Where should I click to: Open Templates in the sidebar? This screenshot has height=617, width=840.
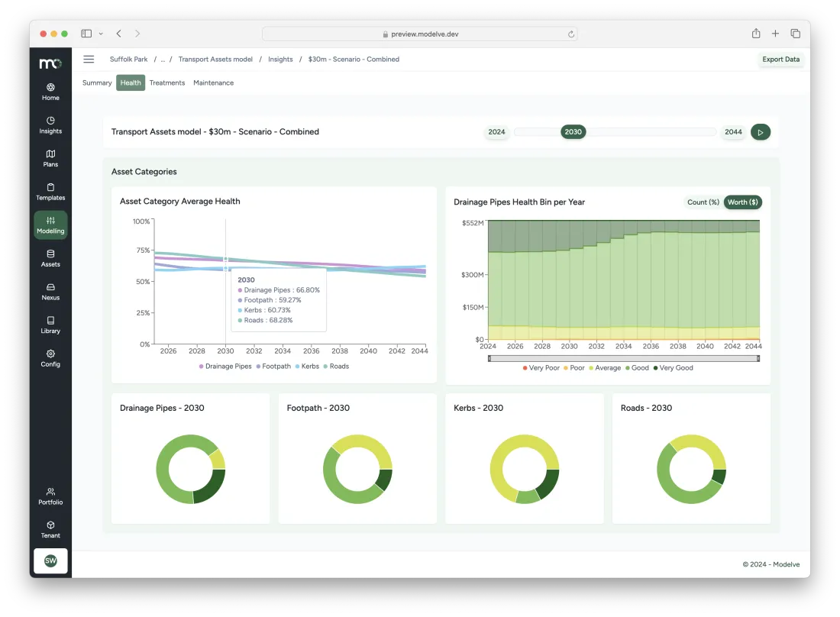point(50,191)
